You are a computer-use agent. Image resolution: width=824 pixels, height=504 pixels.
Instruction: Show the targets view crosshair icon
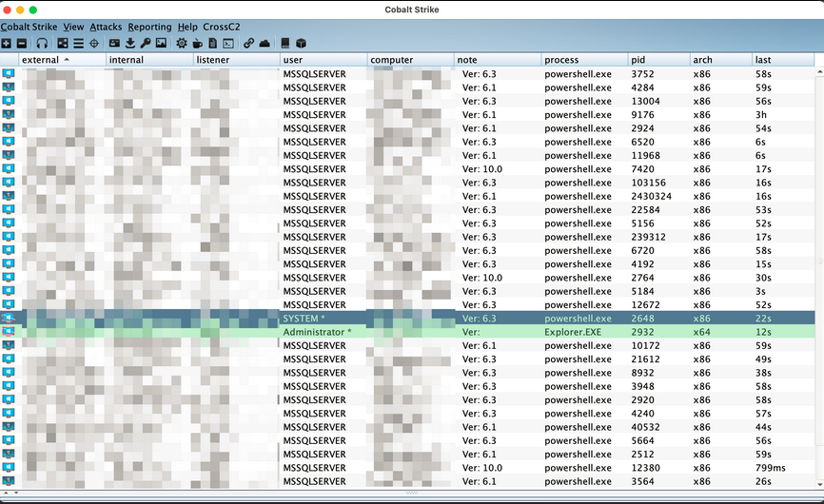tap(94, 43)
